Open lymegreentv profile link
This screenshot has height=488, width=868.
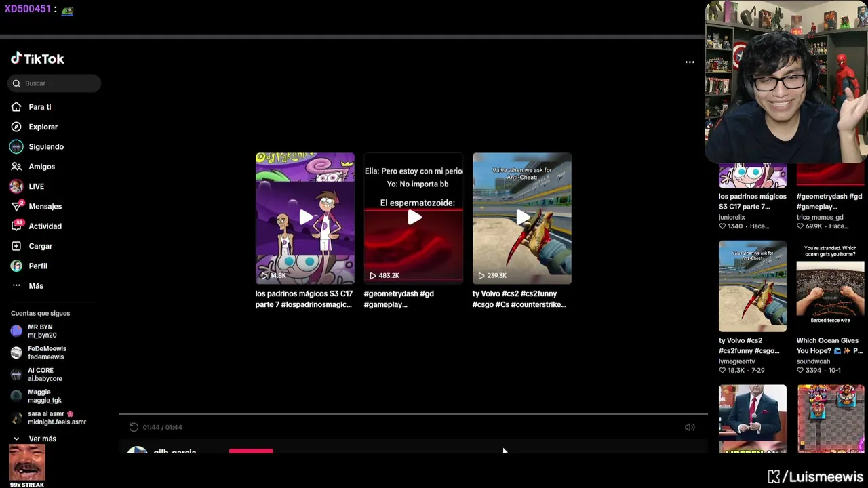pyautogui.click(x=737, y=362)
